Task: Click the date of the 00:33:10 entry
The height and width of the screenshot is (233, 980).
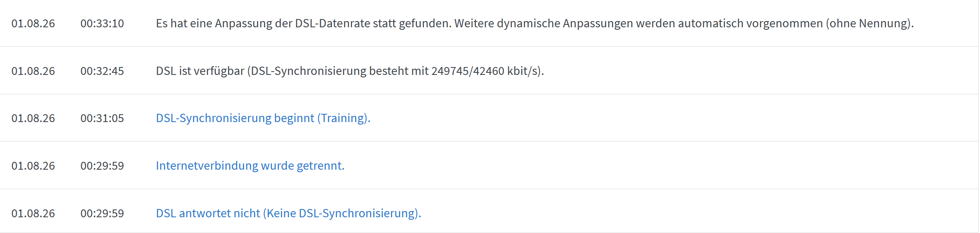Action: tap(33, 24)
